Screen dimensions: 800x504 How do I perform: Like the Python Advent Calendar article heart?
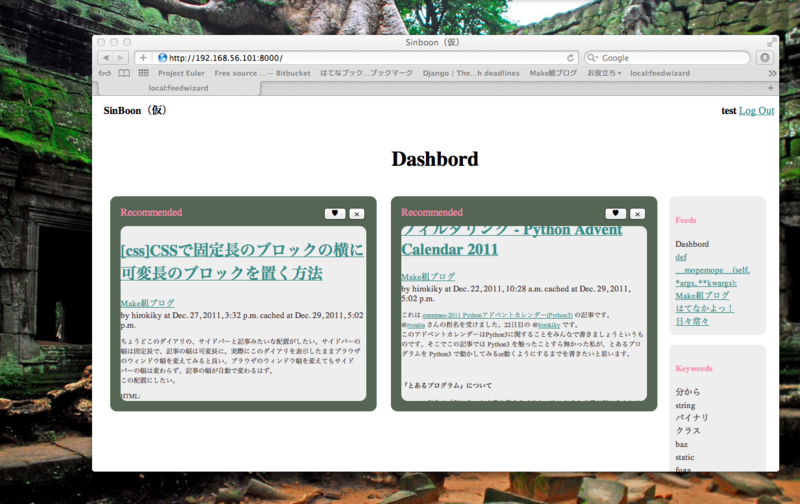pos(615,213)
